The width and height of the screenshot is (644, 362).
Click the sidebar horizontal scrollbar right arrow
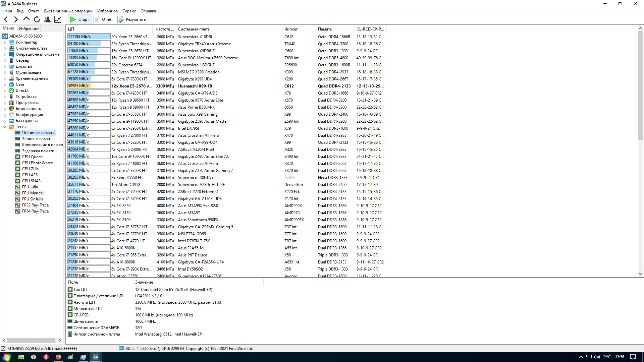60,340
